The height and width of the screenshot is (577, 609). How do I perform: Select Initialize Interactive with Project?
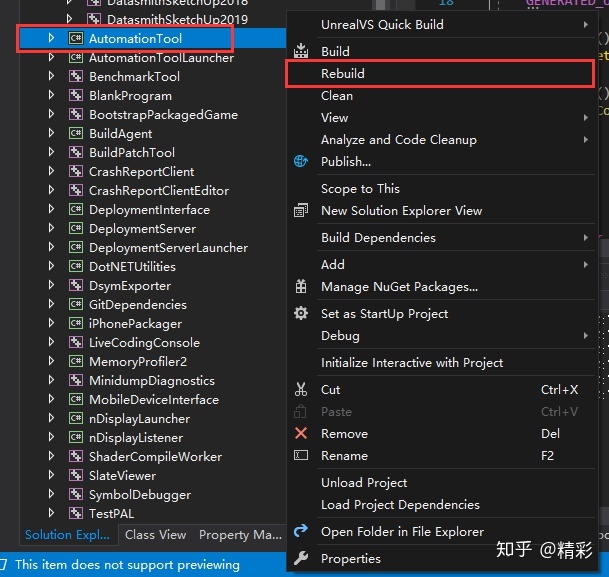442,363
